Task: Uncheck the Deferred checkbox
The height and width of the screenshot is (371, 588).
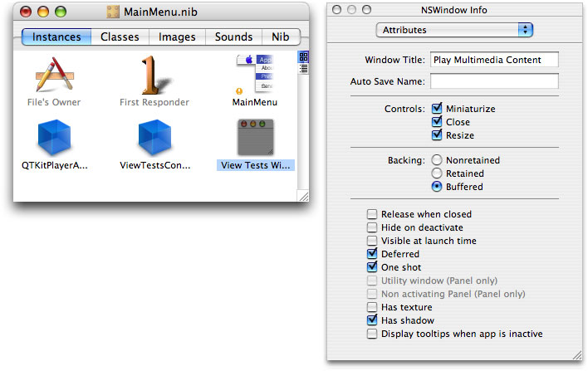Action: pos(372,254)
